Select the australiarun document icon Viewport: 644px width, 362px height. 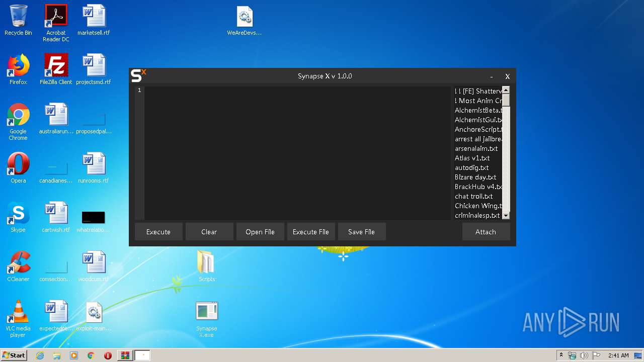(56, 119)
